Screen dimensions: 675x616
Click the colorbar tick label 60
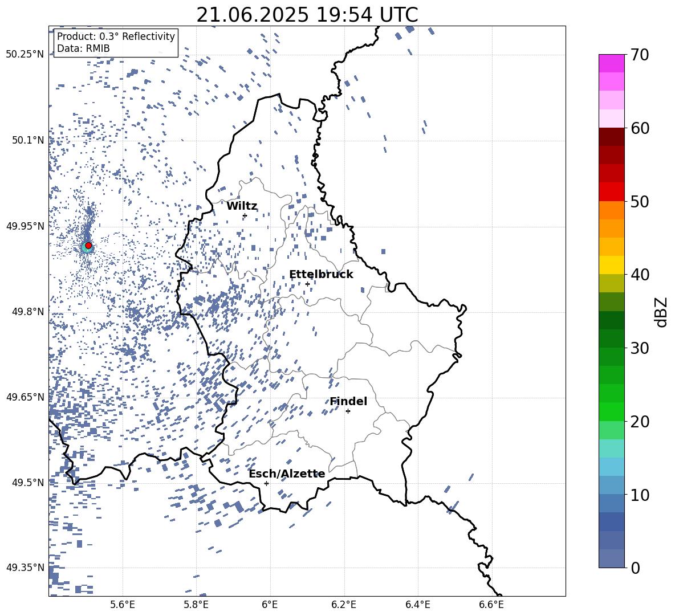[x=640, y=128]
